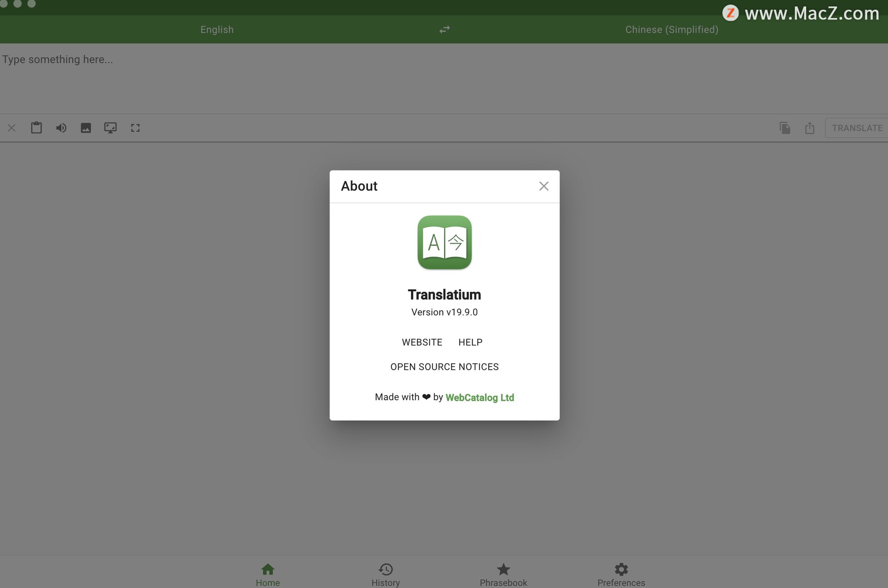The image size is (888, 588).
Task: Open the Phrasebook tab
Action: click(503, 575)
